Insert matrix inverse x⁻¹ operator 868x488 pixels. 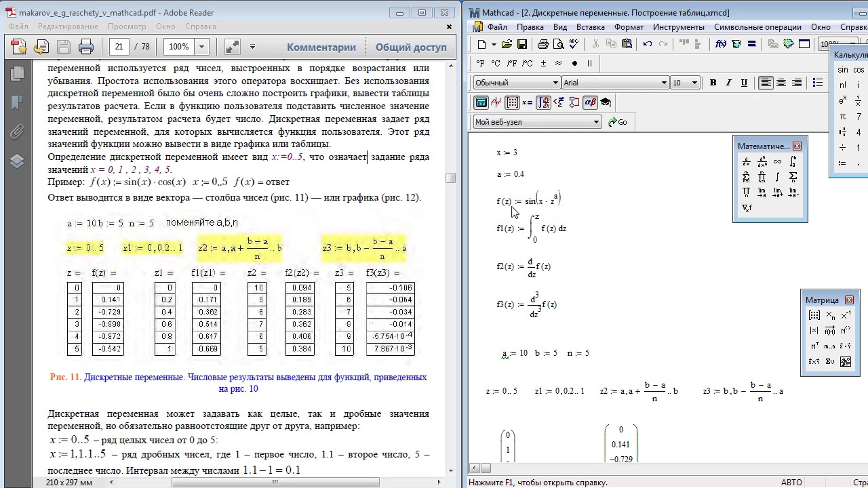click(846, 315)
